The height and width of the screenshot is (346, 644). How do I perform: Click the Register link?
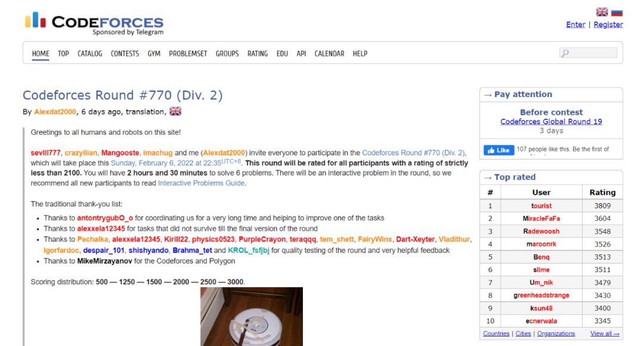pyautogui.click(x=608, y=24)
